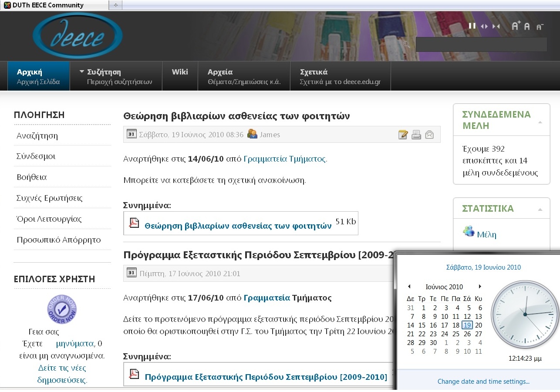The image size is (560, 392).
Task: Open the Αρχεία menu item
Action: [244, 76]
